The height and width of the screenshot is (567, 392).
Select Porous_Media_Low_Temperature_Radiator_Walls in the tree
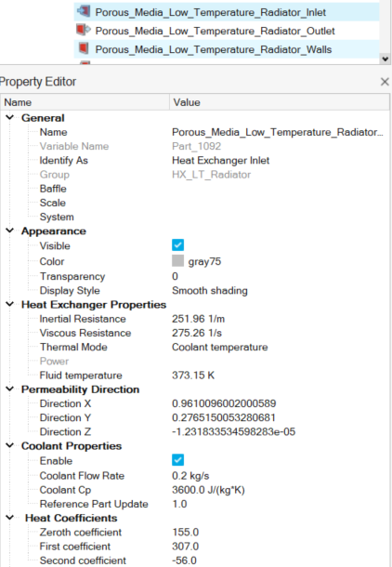(x=213, y=49)
